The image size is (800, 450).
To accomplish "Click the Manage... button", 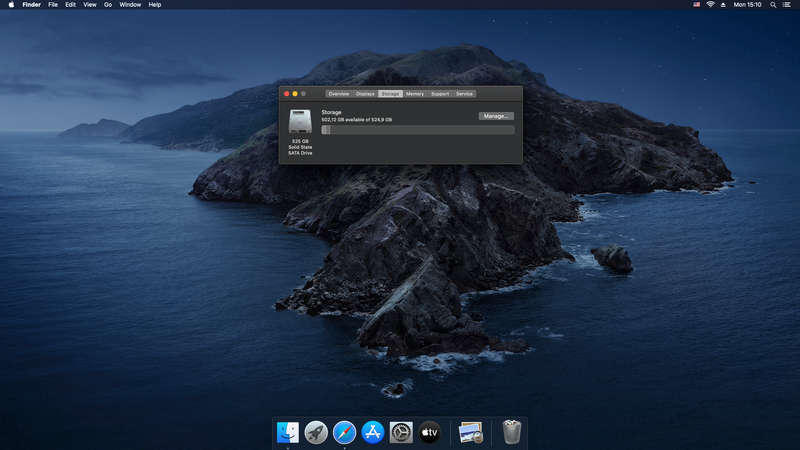I will click(x=496, y=116).
